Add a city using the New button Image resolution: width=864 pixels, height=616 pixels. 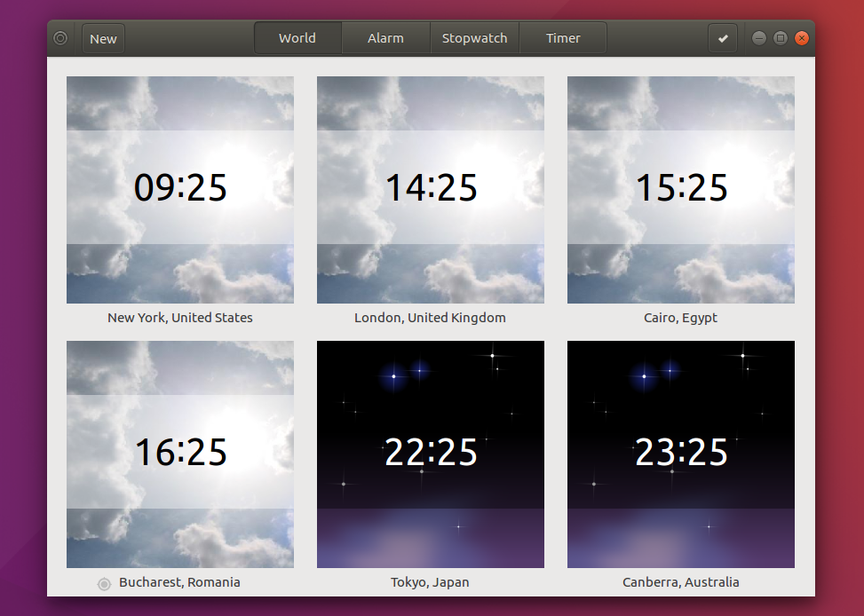(x=102, y=38)
